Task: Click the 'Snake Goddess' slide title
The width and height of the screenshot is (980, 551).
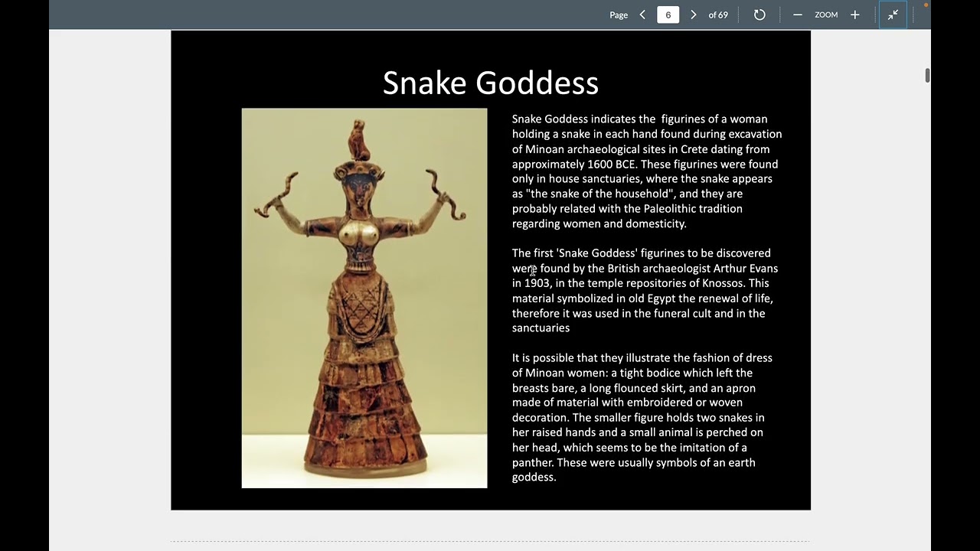Action: (491, 83)
